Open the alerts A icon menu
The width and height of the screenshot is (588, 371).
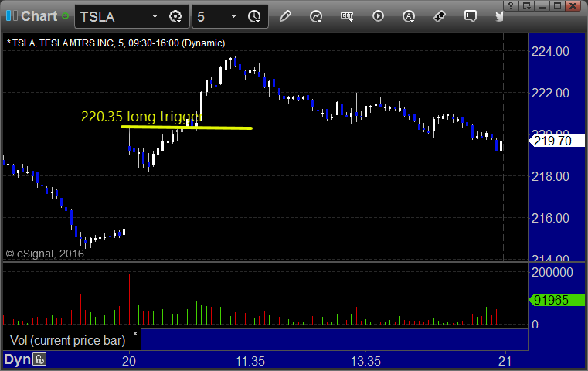pos(409,16)
